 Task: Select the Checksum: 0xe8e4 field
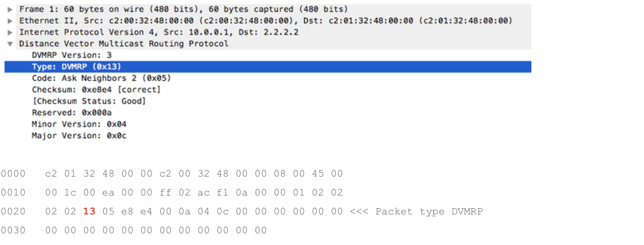click(96, 90)
